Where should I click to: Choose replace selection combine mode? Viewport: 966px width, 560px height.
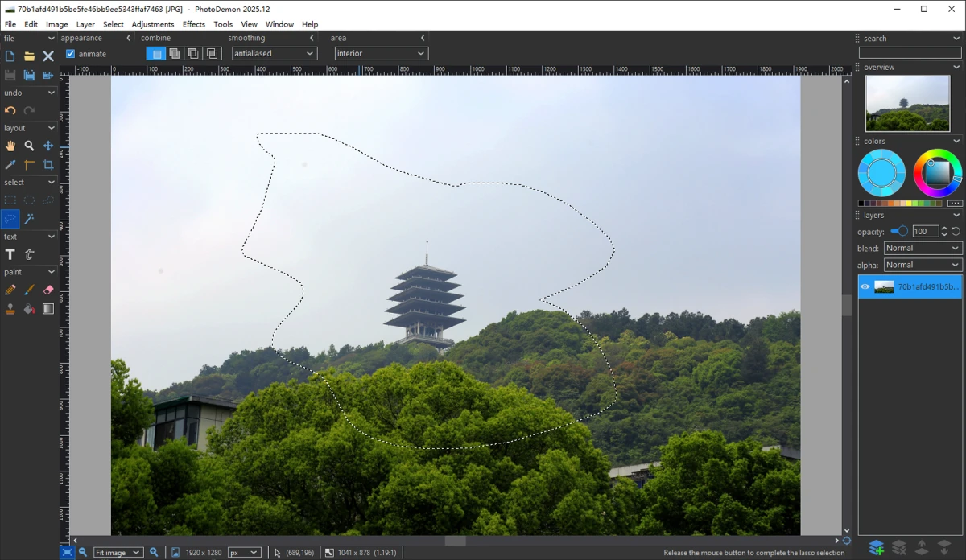[156, 54]
